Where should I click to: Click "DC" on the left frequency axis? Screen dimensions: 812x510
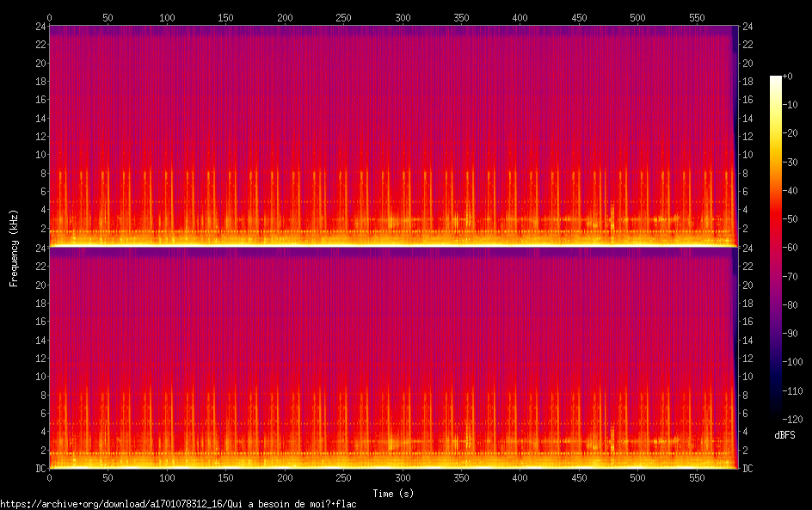pos(41,469)
